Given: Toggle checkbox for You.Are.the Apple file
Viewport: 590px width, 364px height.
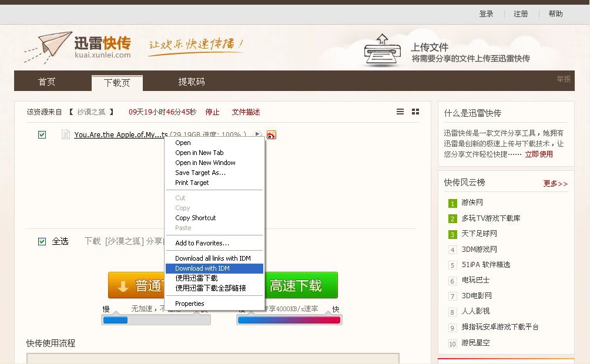Looking at the screenshot, I should coord(42,134).
